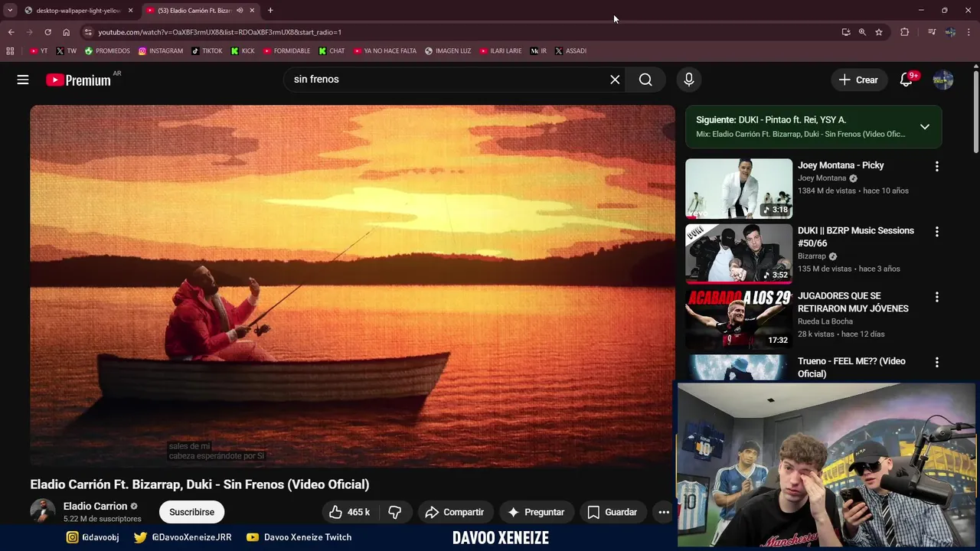Select the Eladio Carrión YouTube browser tab

coord(194,11)
